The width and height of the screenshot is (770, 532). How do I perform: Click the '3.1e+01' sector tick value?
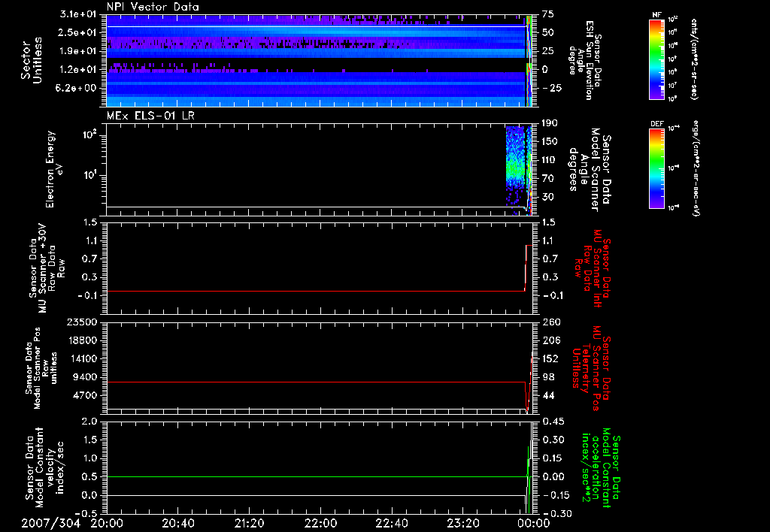pos(78,14)
